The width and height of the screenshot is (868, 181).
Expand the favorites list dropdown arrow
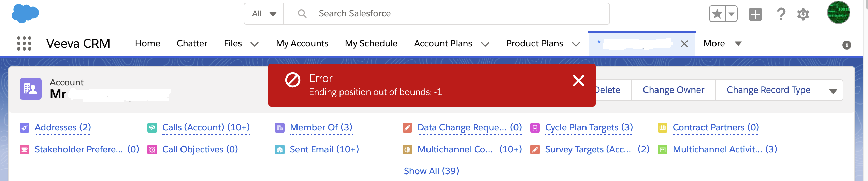732,14
